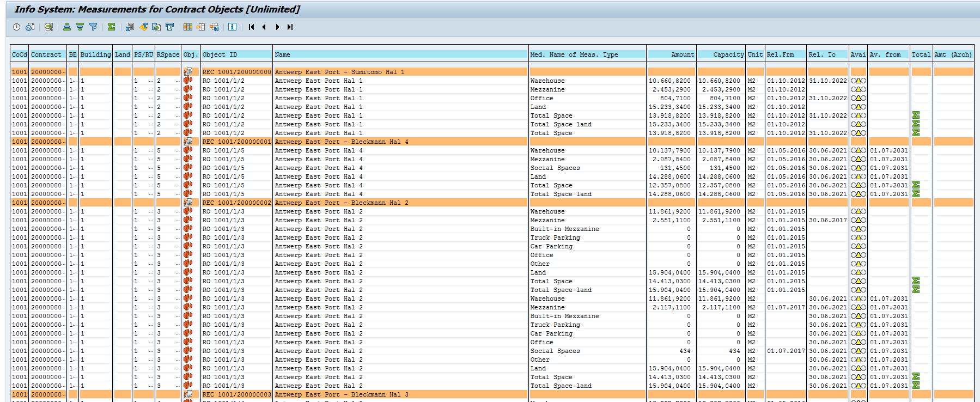The image size is (980, 402).
Task: Click the Rel. To date 30.06.2017
Action: [827, 220]
